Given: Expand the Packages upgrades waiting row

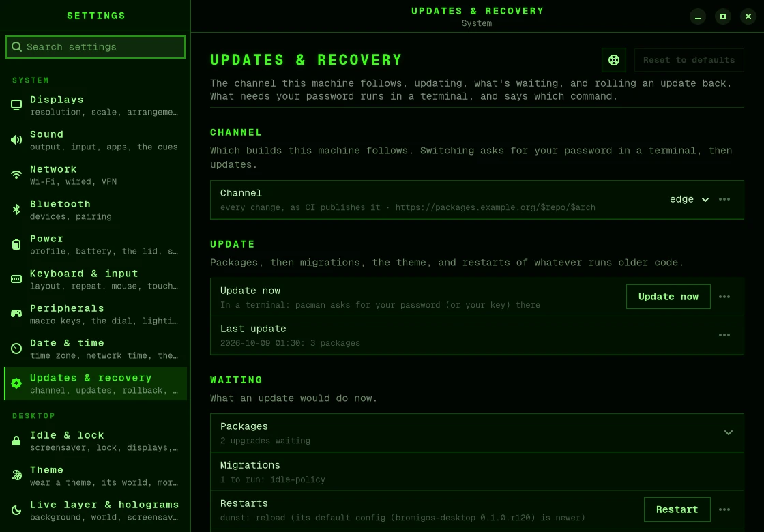Looking at the screenshot, I should tap(477, 433).
